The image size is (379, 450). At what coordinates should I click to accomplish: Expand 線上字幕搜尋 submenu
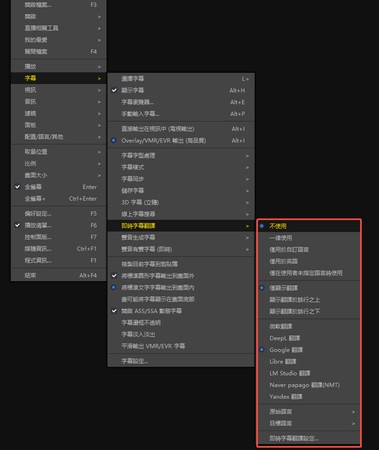(181, 214)
